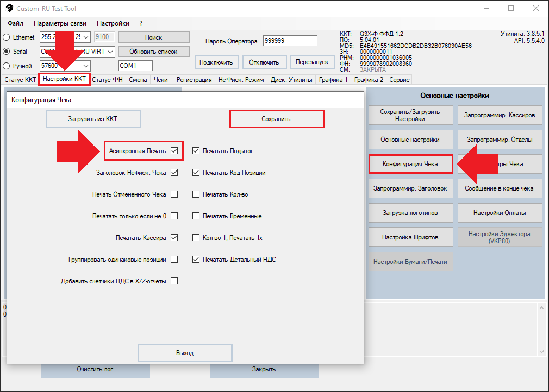This screenshot has width=549, height=392.
Task: Click the Custom-RU Test Tool app icon
Action: [8, 9]
